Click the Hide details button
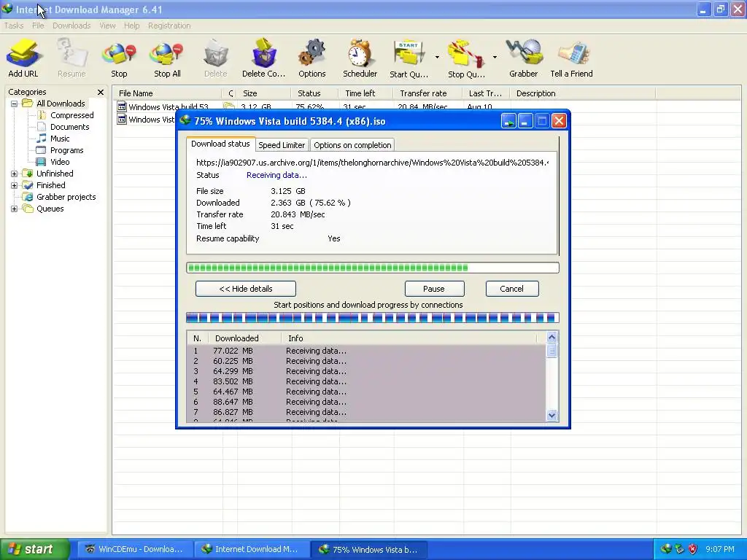Image resolution: width=747 pixels, height=560 pixels. pyautogui.click(x=246, y=289)
